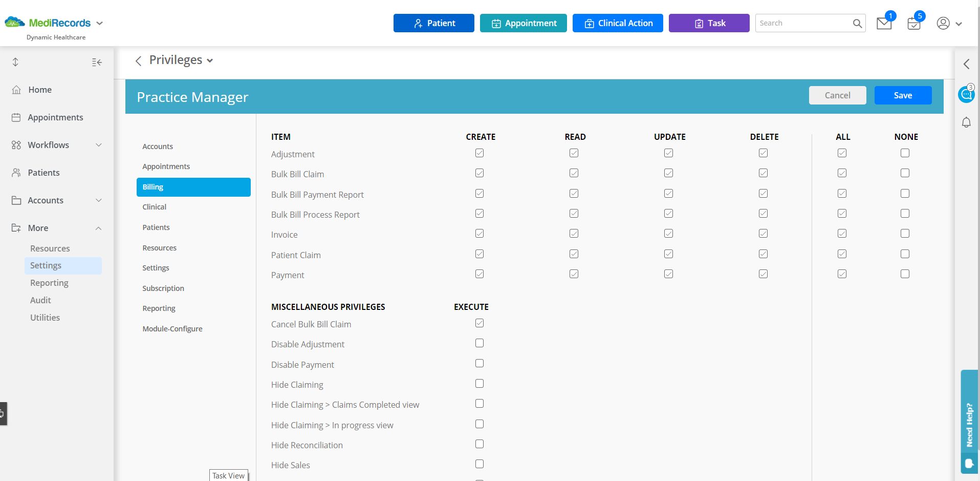Click the Accounts folder sidebar icon
This screenshot has height=481, width=980.
[x=16, y=200]
